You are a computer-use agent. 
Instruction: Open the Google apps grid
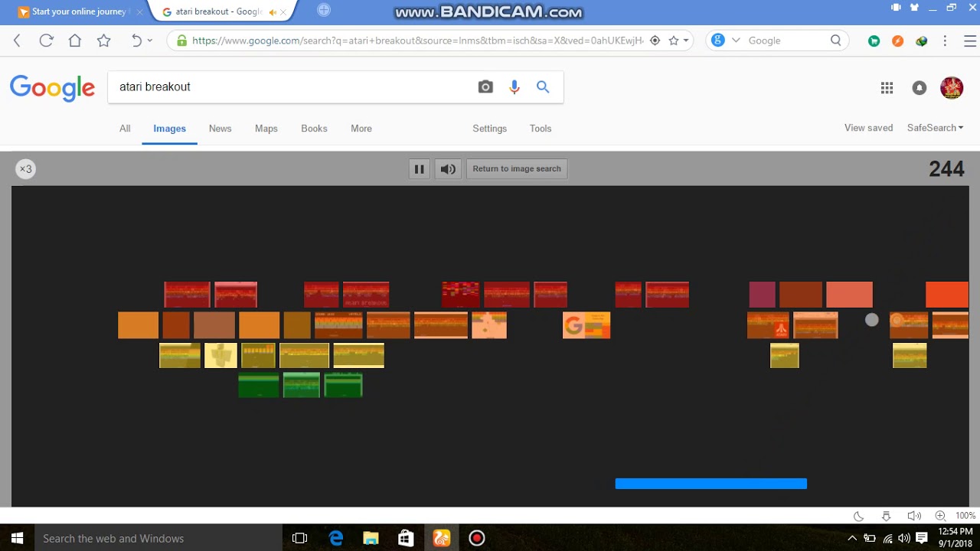click(x=887, y=88)
